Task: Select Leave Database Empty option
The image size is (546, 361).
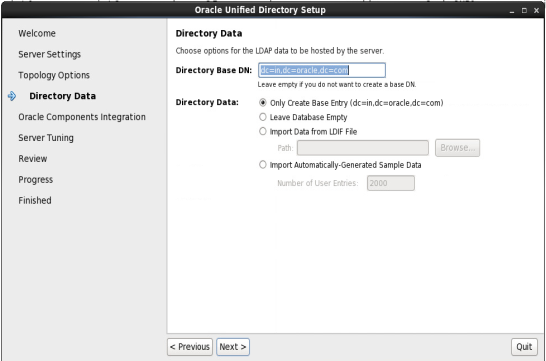Action: [263, 117]
